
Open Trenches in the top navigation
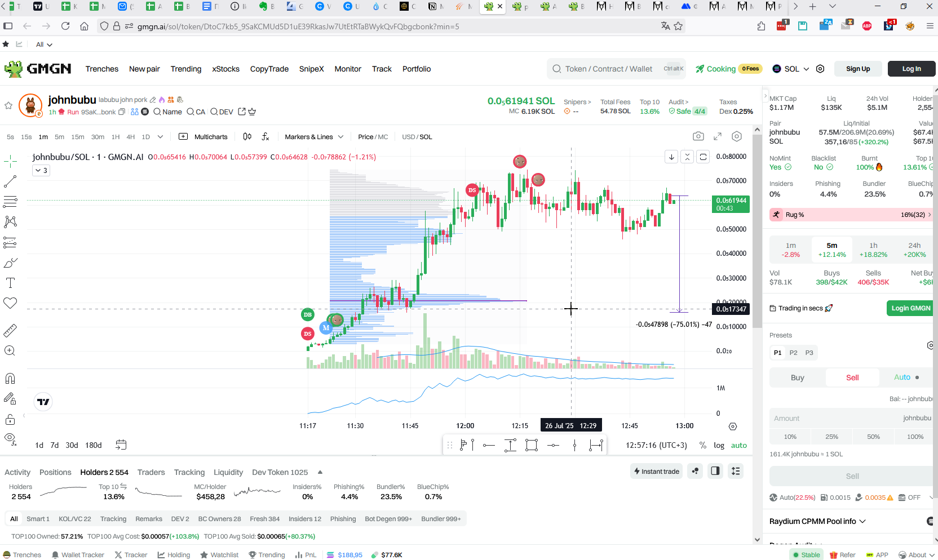click(x=102, y=69)
